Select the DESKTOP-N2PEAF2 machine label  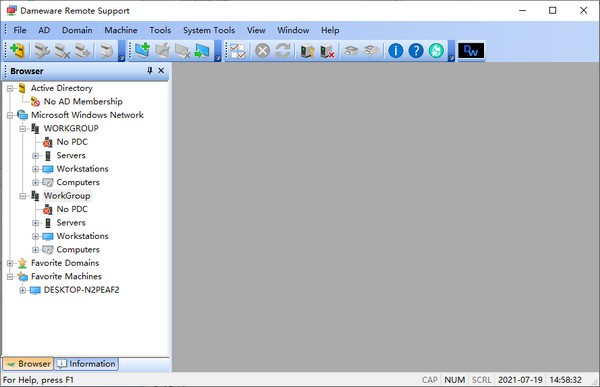coord(82,290)
